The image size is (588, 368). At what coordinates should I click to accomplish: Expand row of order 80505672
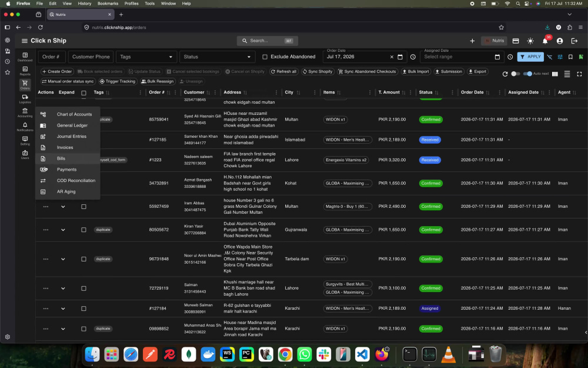[x=63, y=230]
